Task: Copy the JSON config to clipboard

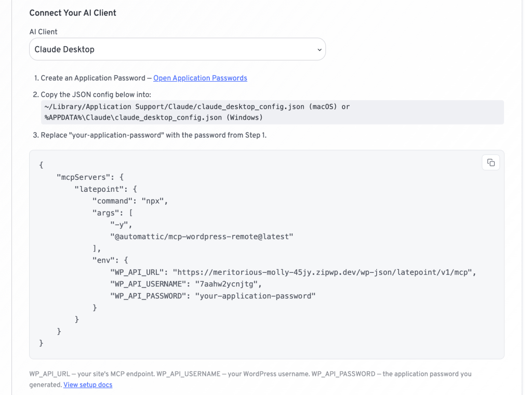Action: click(490, 163)
